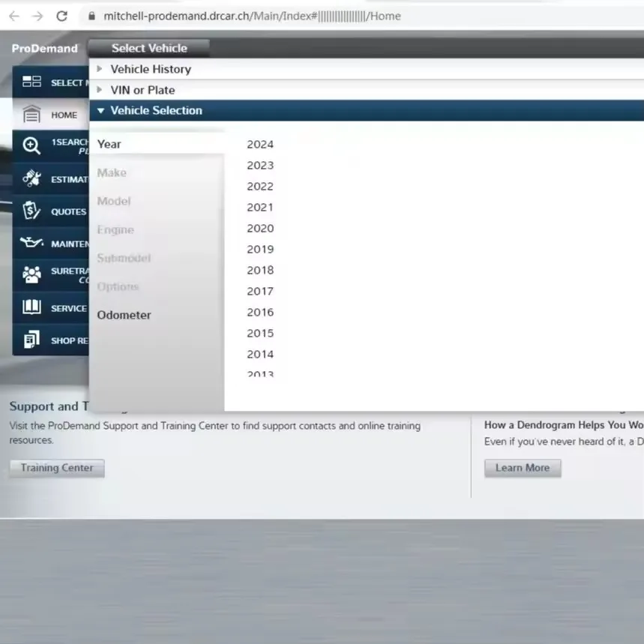This screenshot has height=644, width=644.
Task: Choose year 2014
Action: click(260, 354)
